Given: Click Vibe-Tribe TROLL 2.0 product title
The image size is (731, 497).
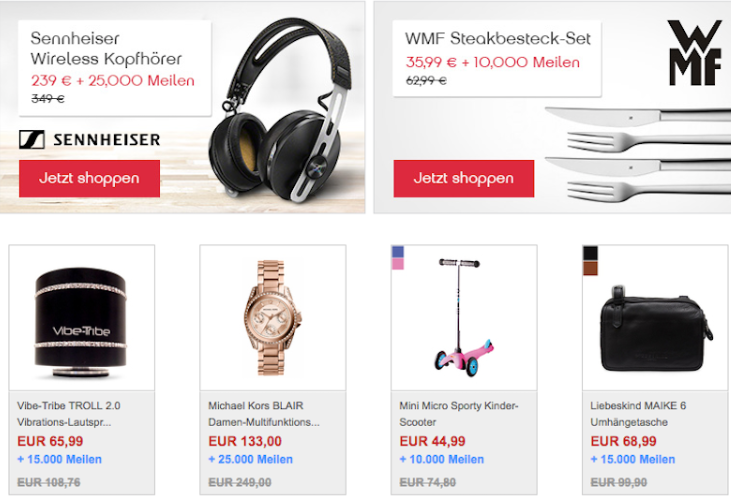Looking at the screenshot, I should coord(69,414).
